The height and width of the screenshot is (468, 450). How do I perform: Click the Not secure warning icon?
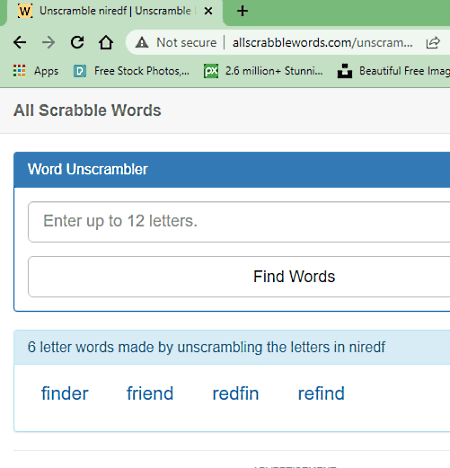pyautogui.click(x=142, y=43)
